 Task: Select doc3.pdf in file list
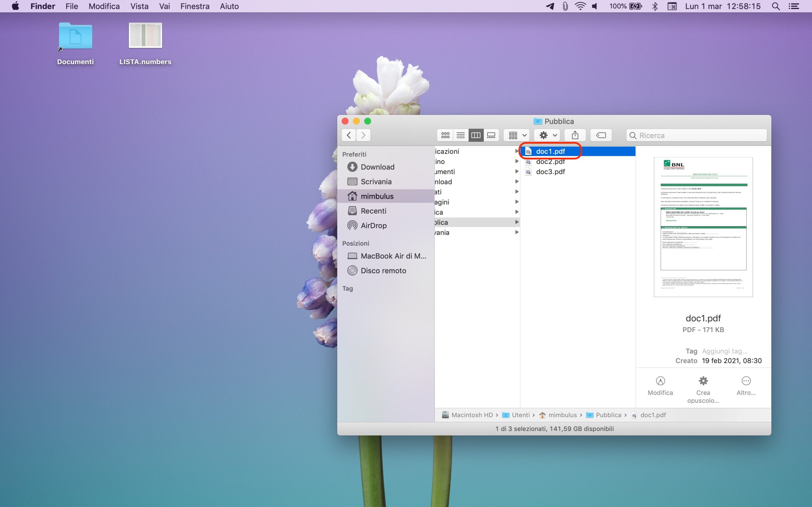[x=550, y=172]
